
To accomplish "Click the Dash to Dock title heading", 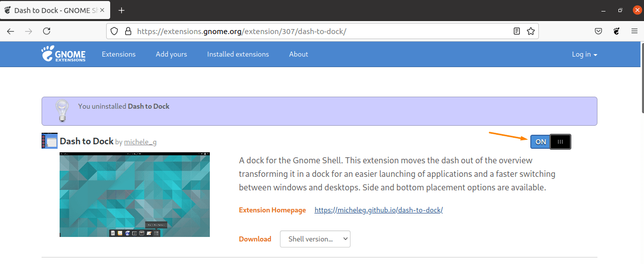I will (x=87, y=141).
